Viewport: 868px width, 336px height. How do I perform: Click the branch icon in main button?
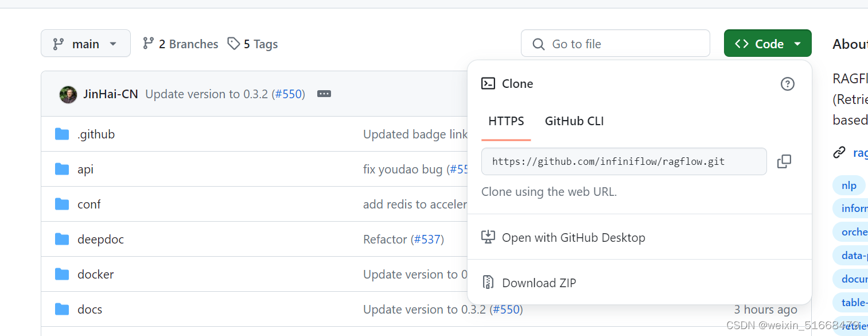click(59, 44)
